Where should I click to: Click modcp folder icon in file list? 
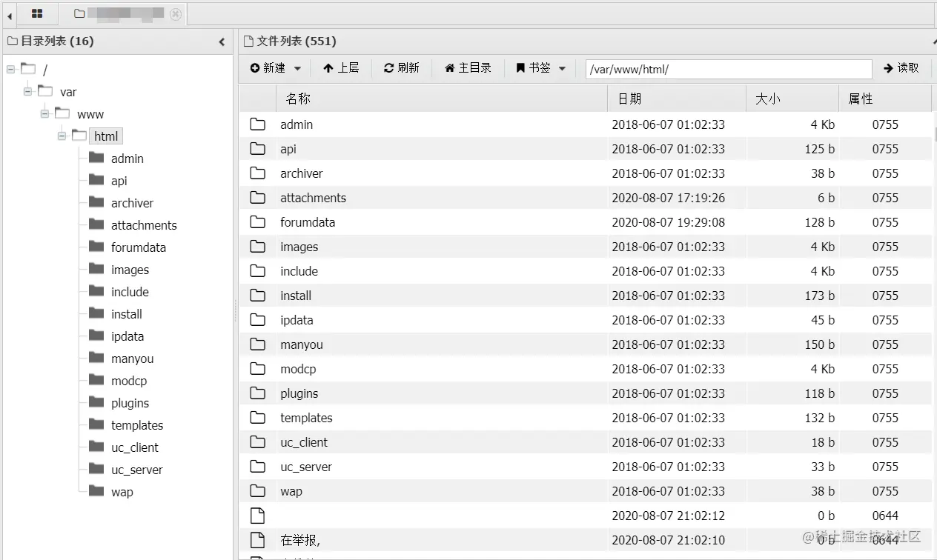(x=257, y=369)
